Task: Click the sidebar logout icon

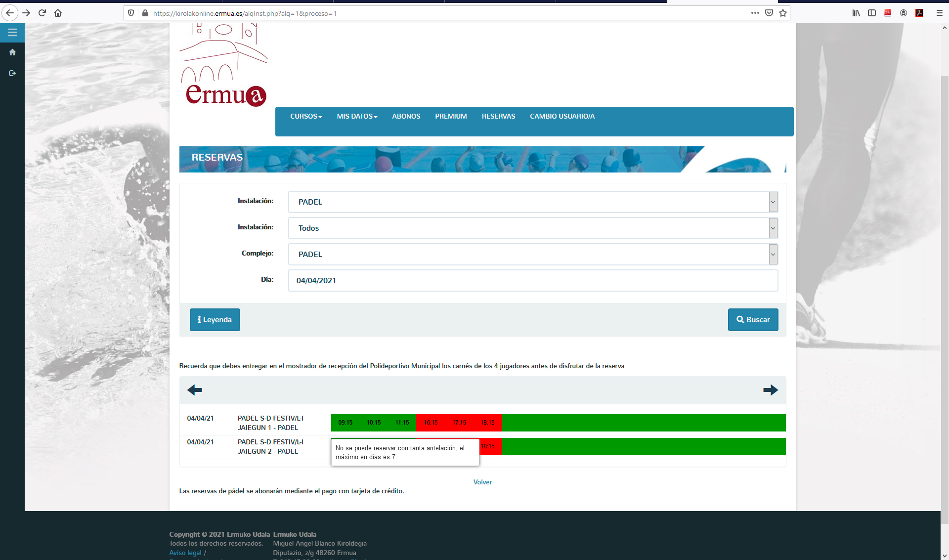Action: point(12,73)
